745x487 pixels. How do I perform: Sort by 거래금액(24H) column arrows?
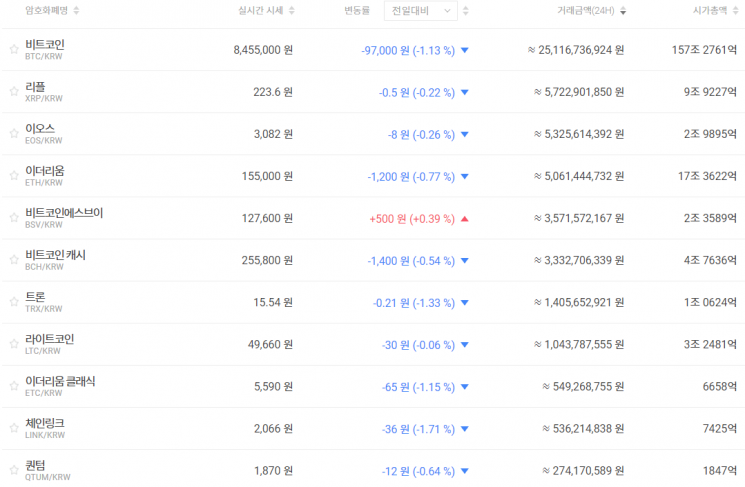tap(623, 10)
